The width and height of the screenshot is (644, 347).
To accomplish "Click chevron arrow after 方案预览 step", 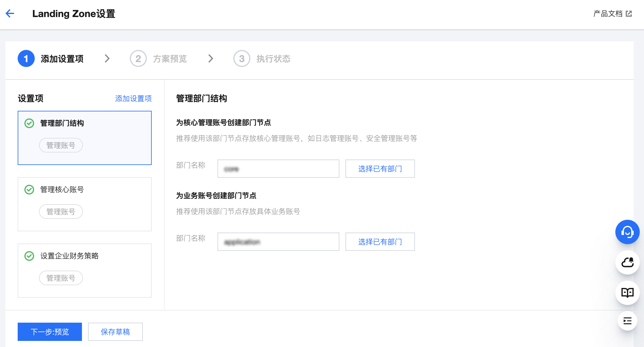I will [x=211, y=58].
